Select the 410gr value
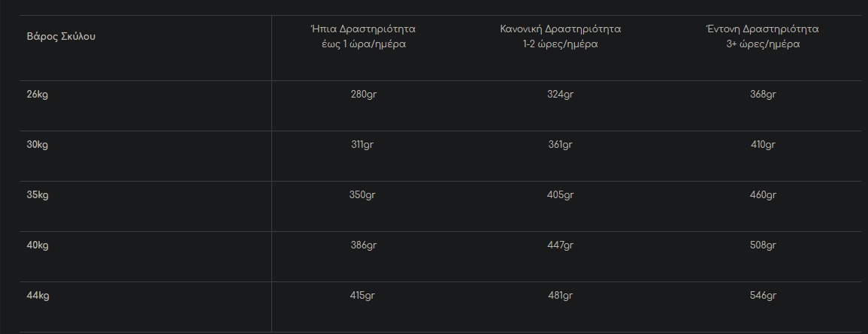This screenshot has width=868, height=334. click(x=762, y=145)
